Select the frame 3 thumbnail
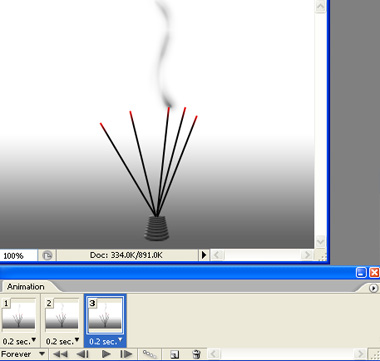The height and width of the screenshot is (361, 380). click(105, 315)
